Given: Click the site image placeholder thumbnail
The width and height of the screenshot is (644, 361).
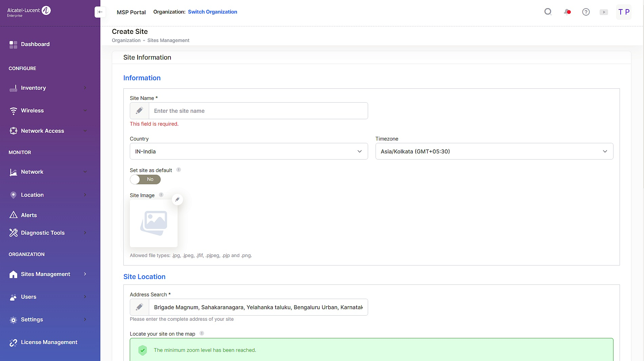Looking at the screenshot, I should (x=154, y=223).
